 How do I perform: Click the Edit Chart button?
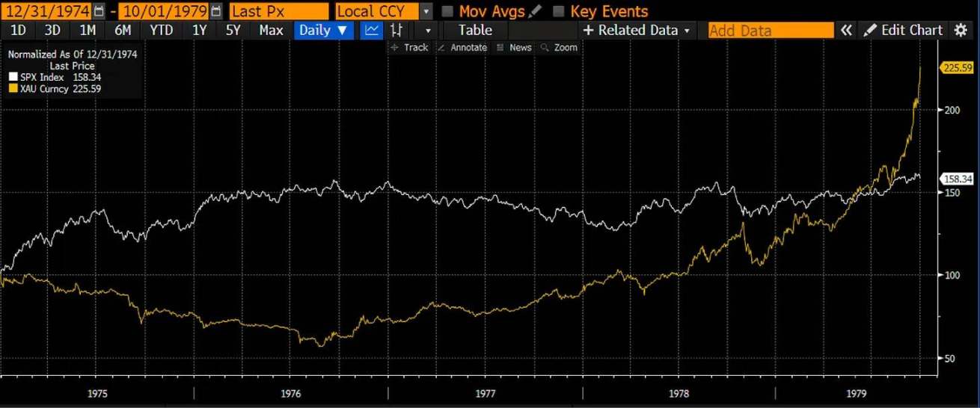pyautogui.click(x=903, y=30)
